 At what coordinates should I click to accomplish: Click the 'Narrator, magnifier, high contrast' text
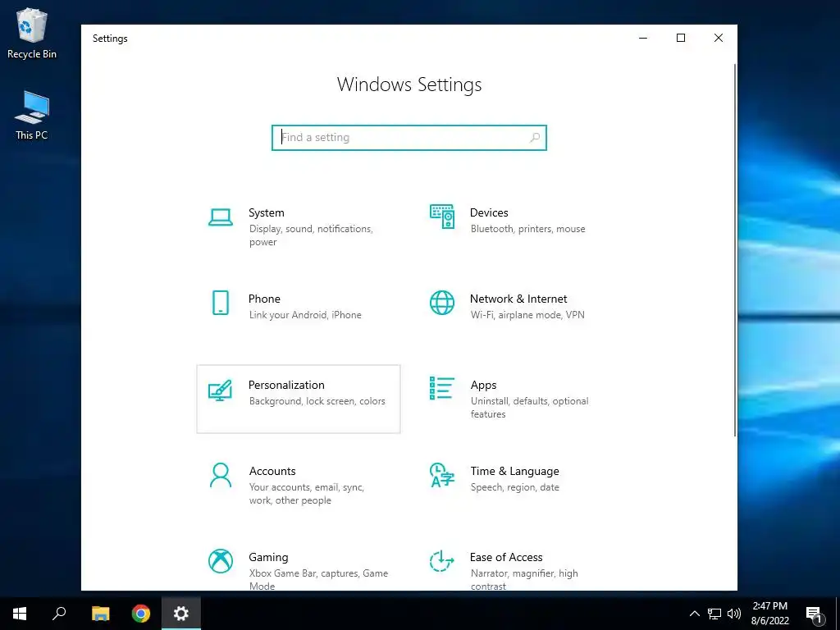(x=524, y=580)
